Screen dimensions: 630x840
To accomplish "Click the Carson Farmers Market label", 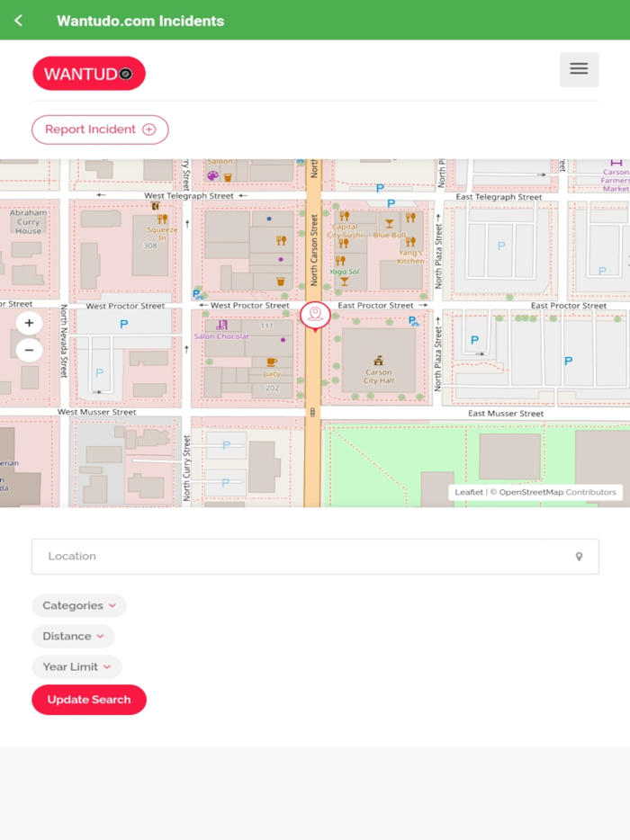I will 615,181.
